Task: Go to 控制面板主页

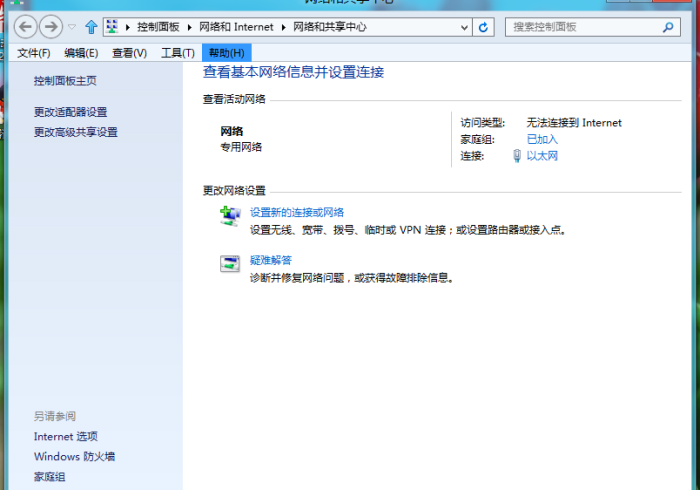Action: pos(65,81)
